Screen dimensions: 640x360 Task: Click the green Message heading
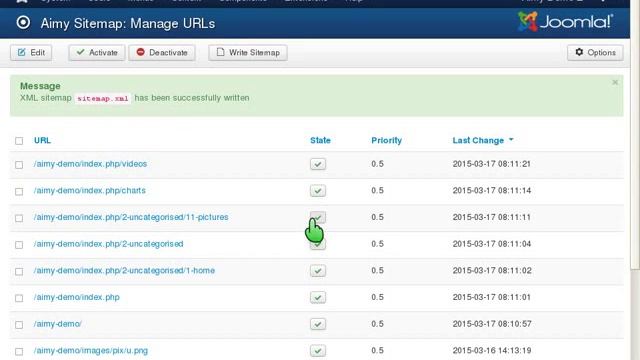click(x=40, y=86)
